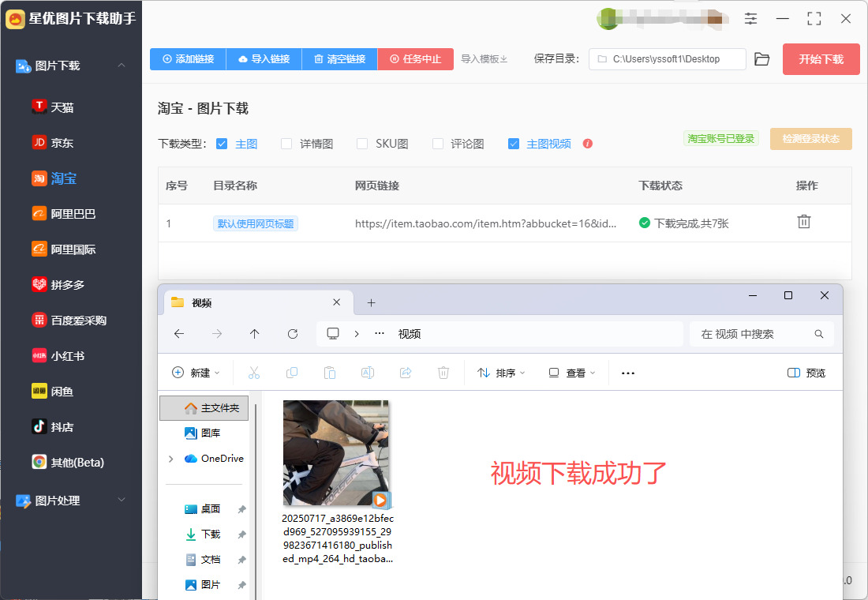Open the 小红书 downloader from sidebar
Image resolution: width=868 pixels, height=600 pixels.
(67, 355)
